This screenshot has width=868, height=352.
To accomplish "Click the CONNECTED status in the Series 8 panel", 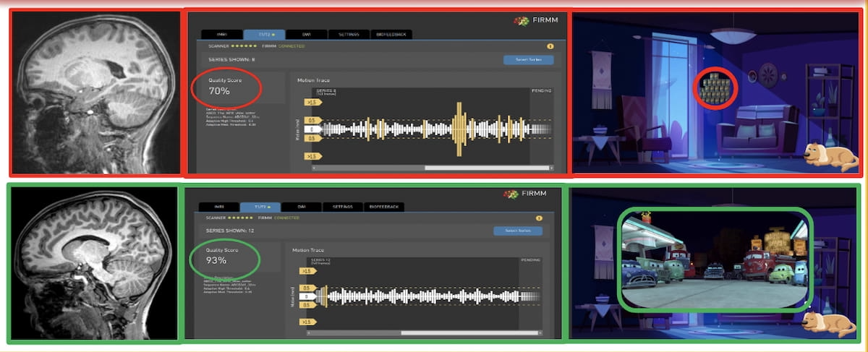I will click(293, 46).
